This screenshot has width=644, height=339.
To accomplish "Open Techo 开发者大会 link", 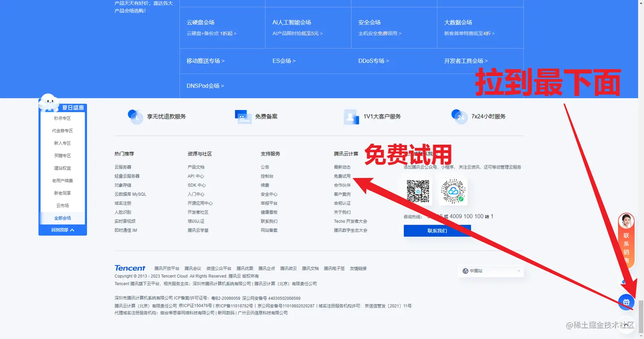I will point(351,221).
